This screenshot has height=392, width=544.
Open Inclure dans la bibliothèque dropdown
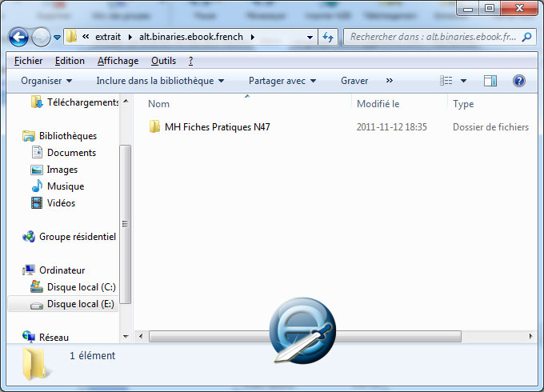click(160, 81)
